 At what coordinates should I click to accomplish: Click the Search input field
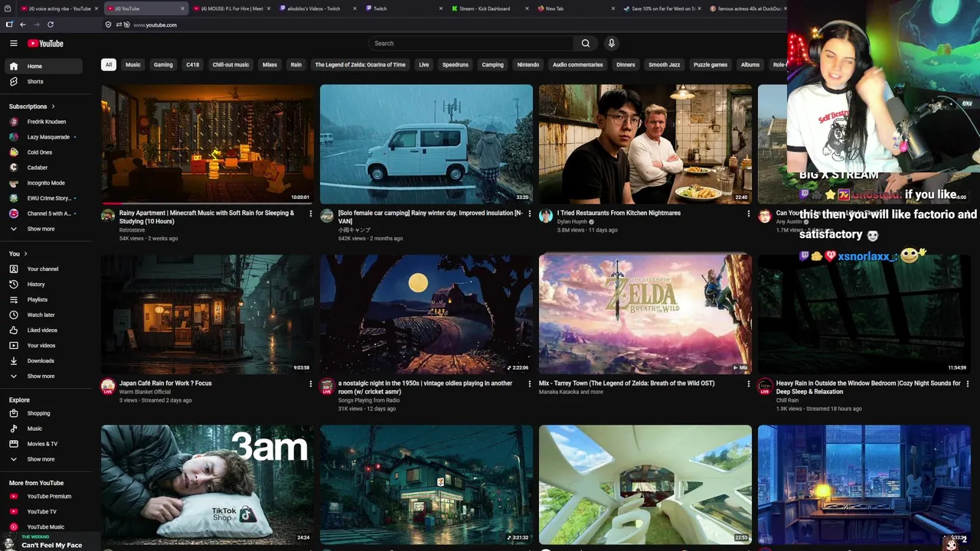[471, 44]
